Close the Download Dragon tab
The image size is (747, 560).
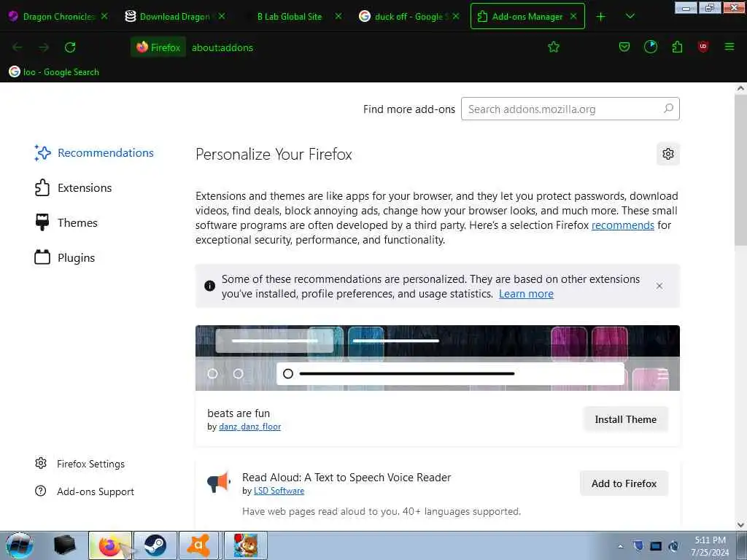coord(222,16)
